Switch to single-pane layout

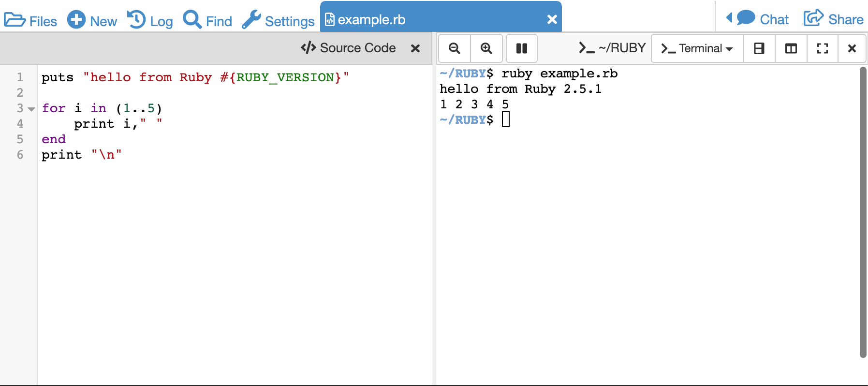coord(759,48)
